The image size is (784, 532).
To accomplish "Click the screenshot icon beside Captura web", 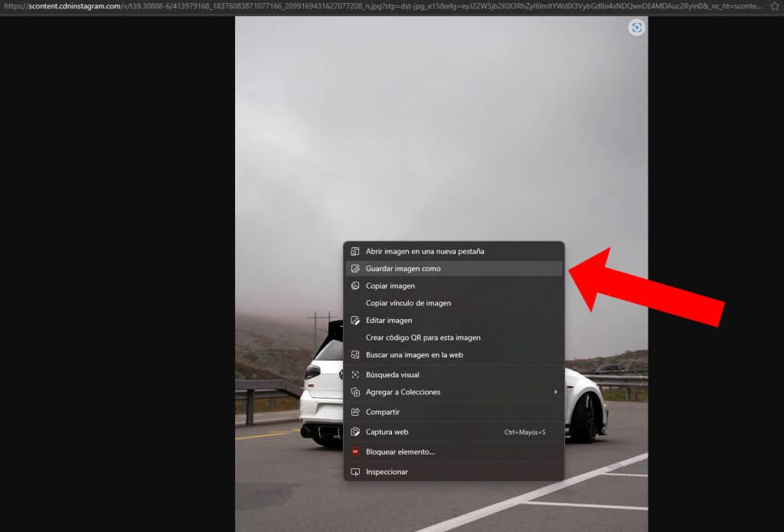I will pyautogui.click(x=355, y=432).
